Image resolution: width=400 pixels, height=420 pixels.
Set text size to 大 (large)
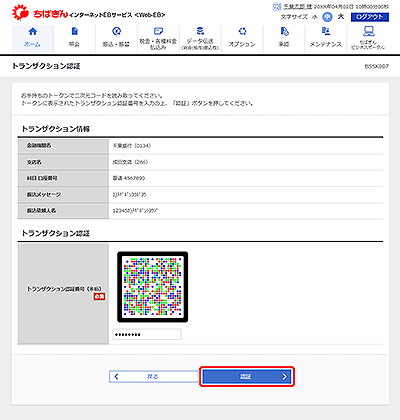341,16
